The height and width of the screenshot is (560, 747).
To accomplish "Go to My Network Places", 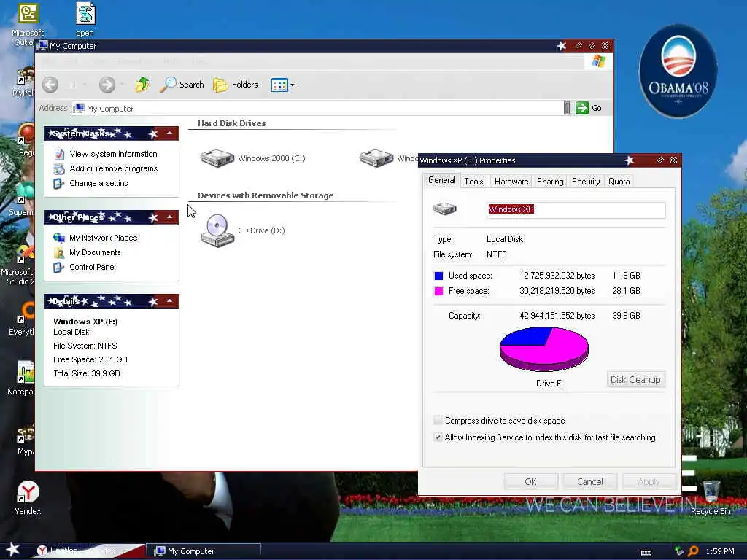I will (x=104, y=238).
